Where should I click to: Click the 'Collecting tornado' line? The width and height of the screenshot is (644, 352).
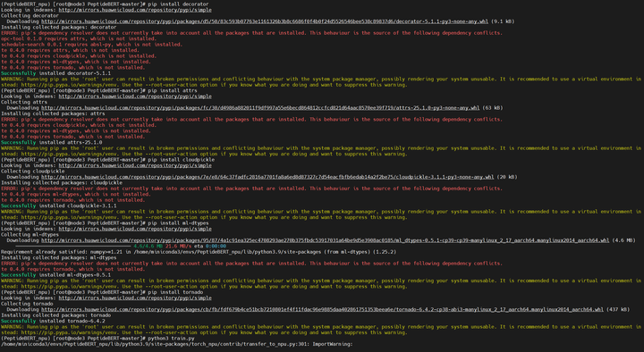pyautogui.click(x=27, y=304)
